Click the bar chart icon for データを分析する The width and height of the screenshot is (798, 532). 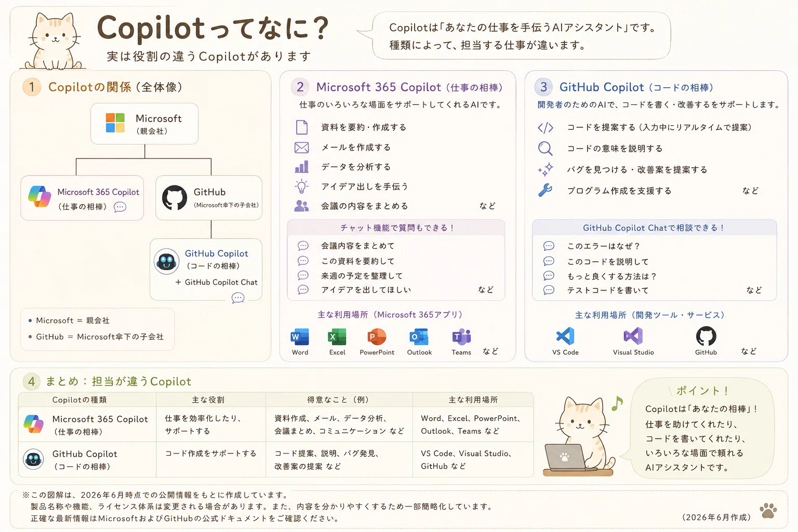pos(301,167)
